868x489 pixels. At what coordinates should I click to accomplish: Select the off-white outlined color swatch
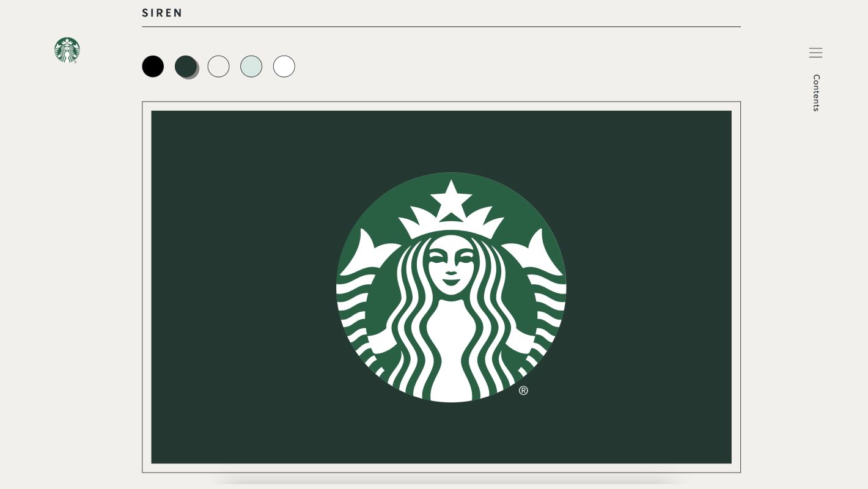pos(218,66)
